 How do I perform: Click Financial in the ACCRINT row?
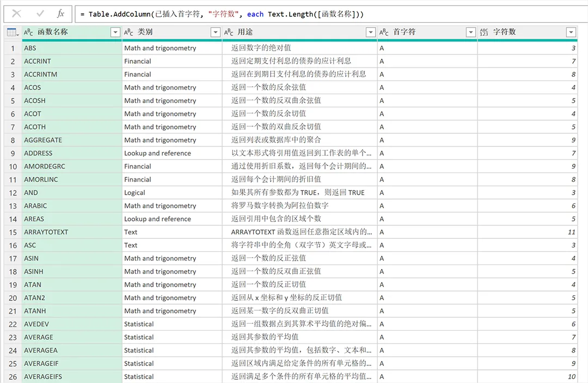(172, 61)
